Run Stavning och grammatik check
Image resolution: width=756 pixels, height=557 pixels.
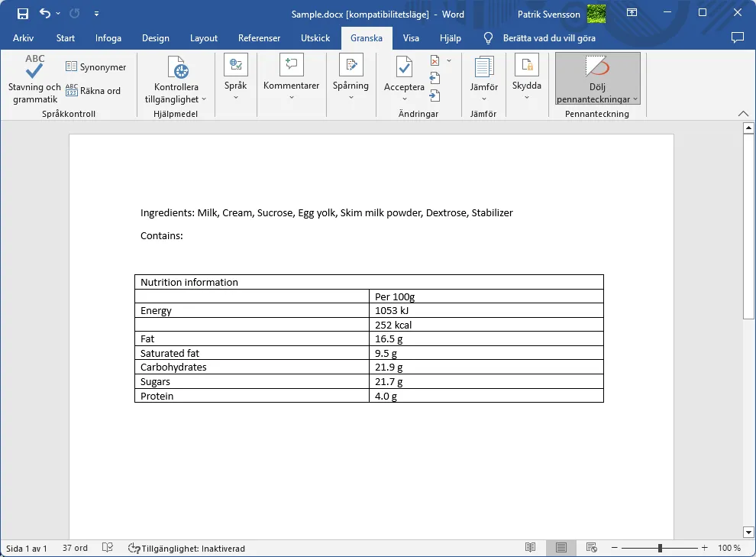[x=34, y=79]
